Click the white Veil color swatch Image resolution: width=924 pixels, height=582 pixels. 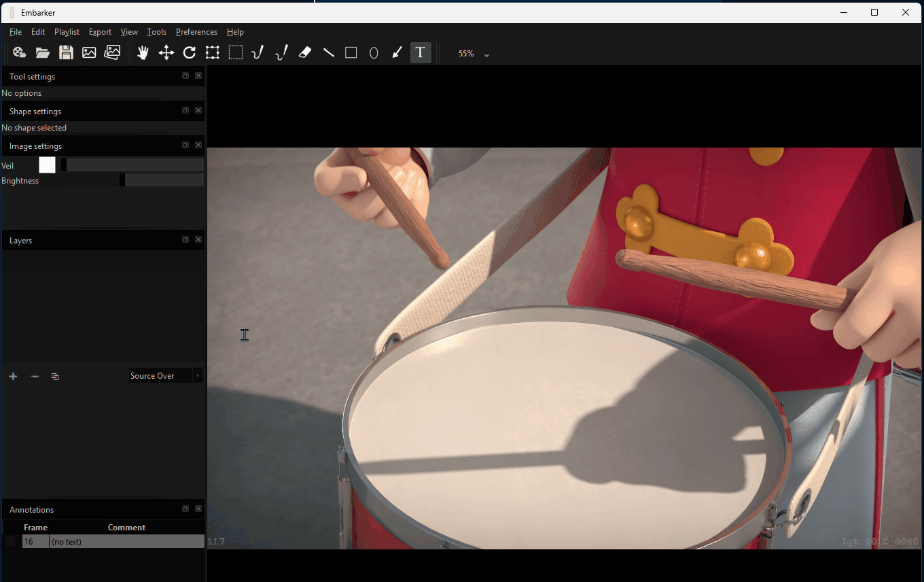tap(47, 165)
